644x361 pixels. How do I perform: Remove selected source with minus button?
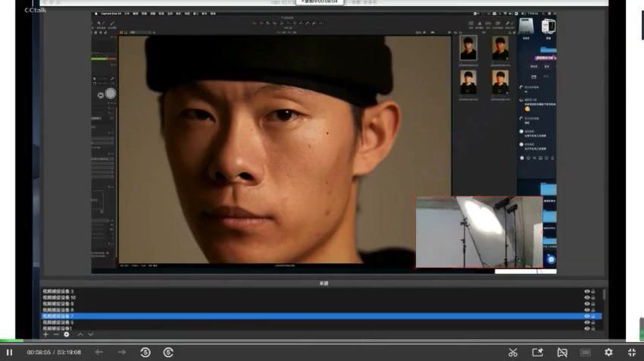[x=56, y=334]
